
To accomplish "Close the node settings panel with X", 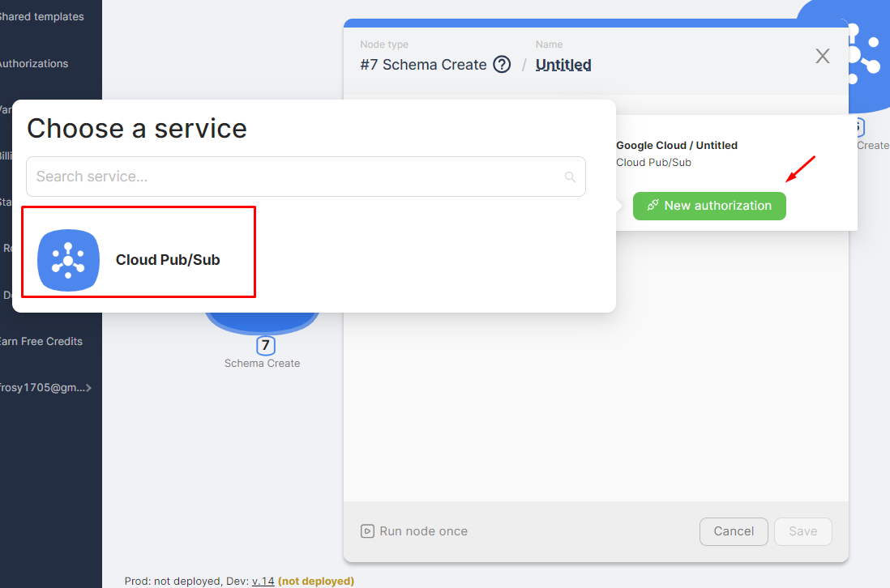I will click(822, 56).
